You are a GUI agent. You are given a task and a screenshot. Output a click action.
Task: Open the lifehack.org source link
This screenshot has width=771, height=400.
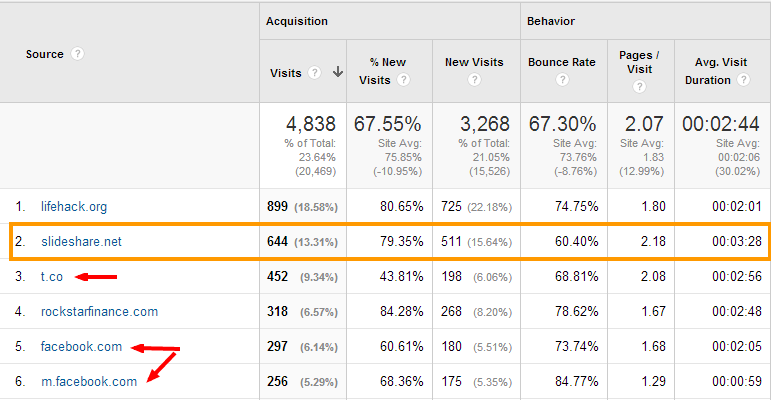tap(74, 207)
